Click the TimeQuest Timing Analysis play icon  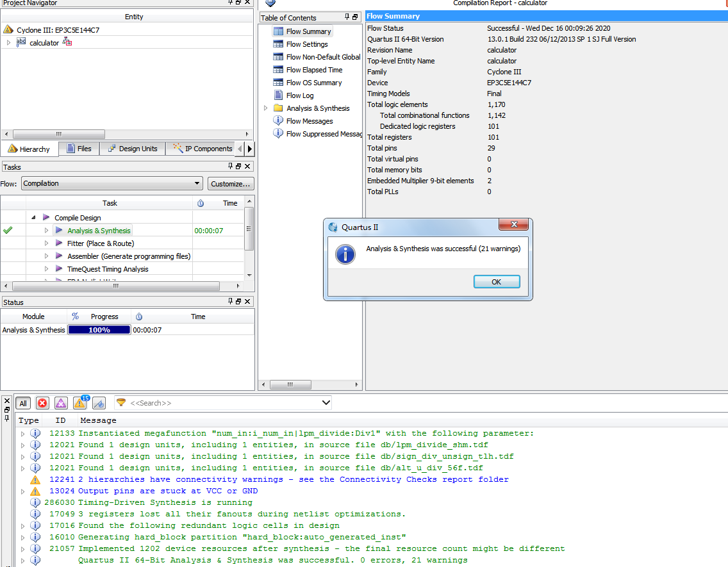pos(59,269)
